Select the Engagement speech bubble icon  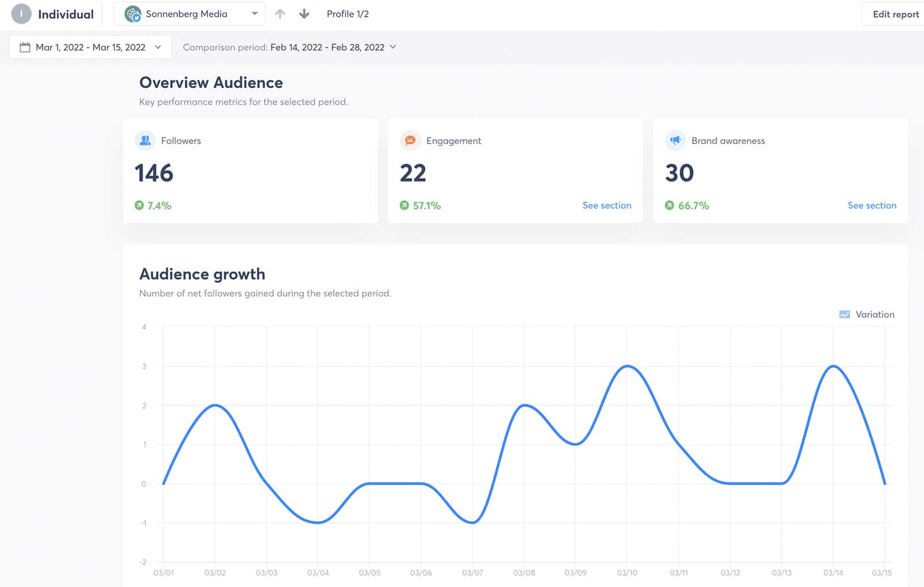[410, 140]
